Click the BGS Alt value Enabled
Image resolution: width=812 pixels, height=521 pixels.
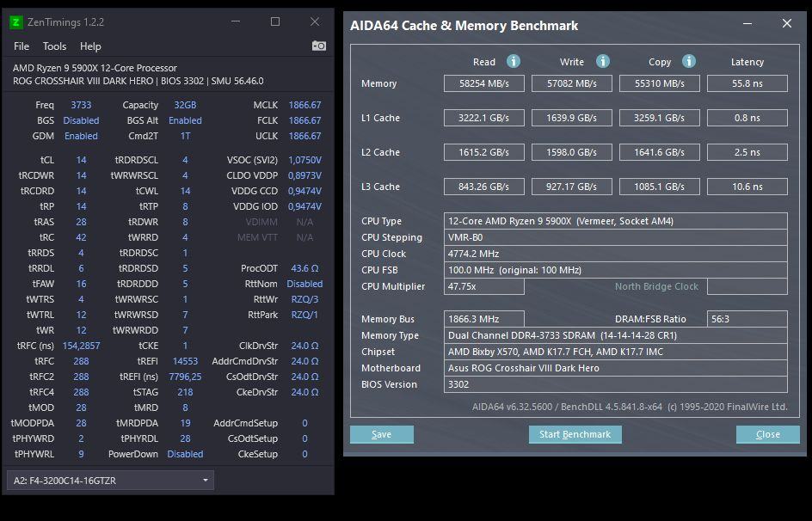click(185, 120)
